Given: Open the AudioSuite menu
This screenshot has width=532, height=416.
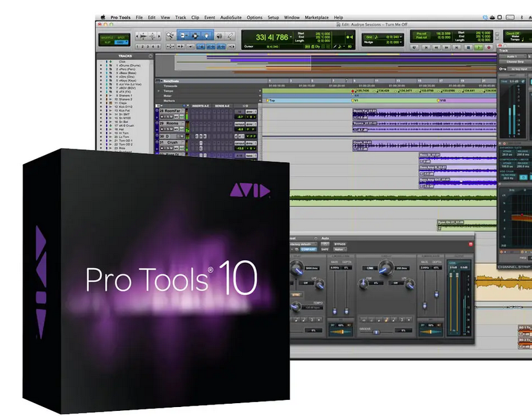Looking at the screenshot, I should tap(231, 17).
